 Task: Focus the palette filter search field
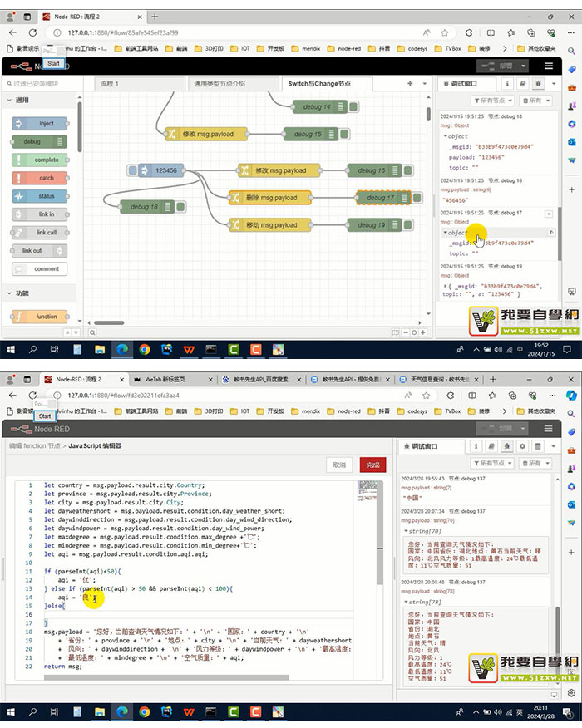point(42,84)
